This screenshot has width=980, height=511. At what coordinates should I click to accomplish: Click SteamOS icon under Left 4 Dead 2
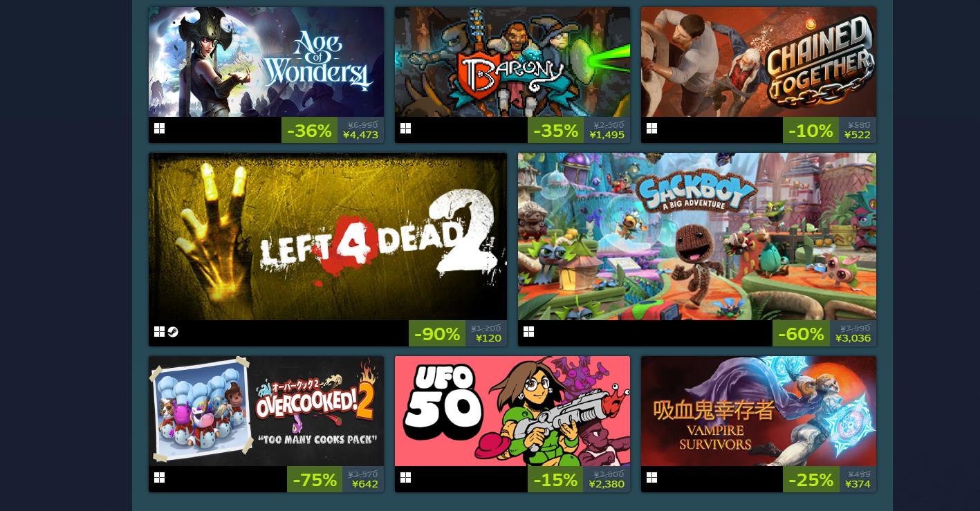[173, 332]
